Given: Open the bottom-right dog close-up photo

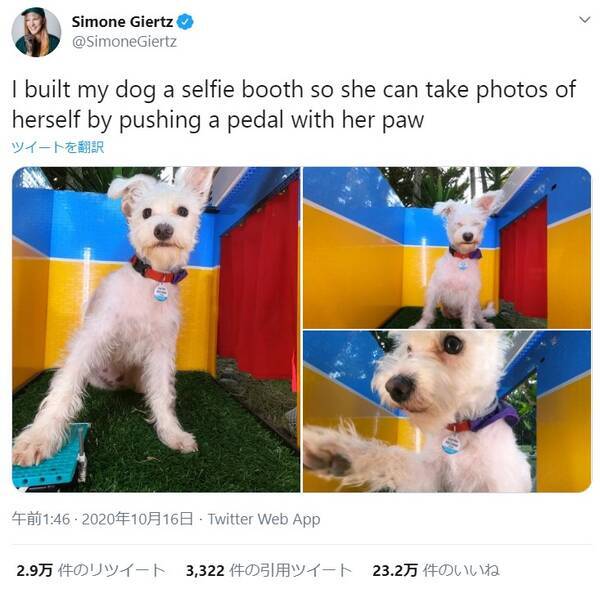Looking at the screenshot, I should (x=447, y=412).
